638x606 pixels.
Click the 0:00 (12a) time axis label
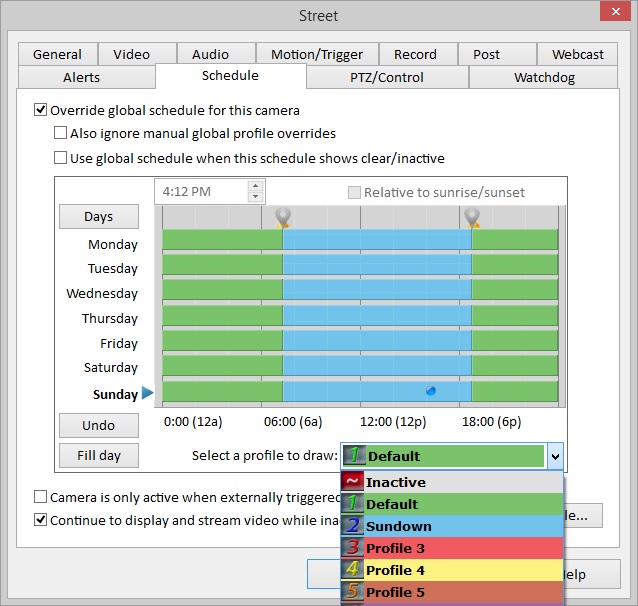click(x=193, y=422)
